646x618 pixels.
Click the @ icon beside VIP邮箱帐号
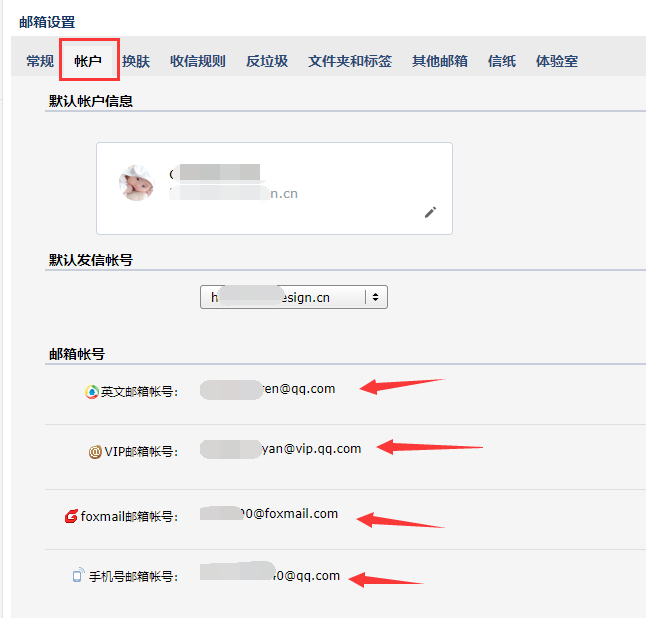tap(95, 452)
